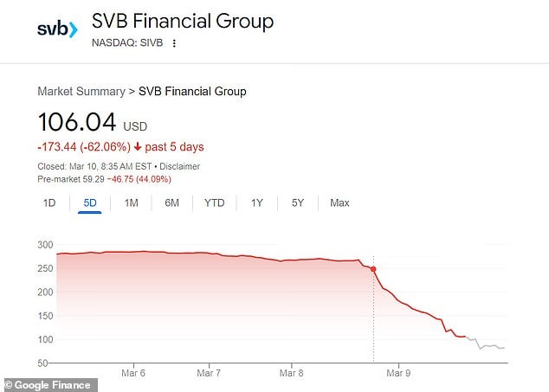The height and width of the screenshot is (392, 549).
Task: Select the 1D time range tab
Action: (x=49, y=202)
